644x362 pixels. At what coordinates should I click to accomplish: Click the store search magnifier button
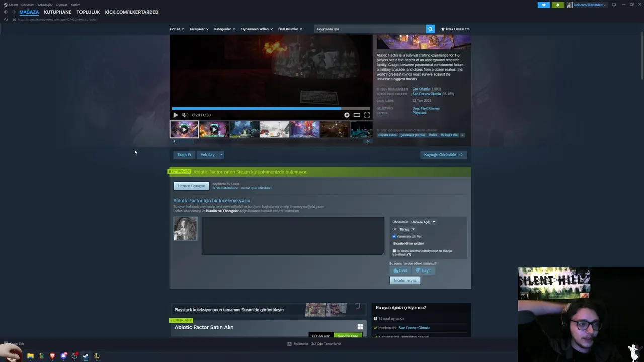coord(430,29)
